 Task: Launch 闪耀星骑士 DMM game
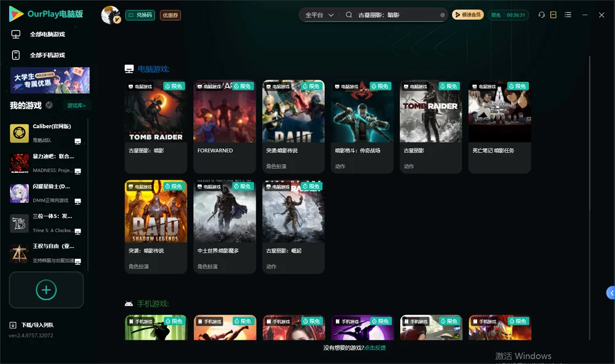point(46,193)
